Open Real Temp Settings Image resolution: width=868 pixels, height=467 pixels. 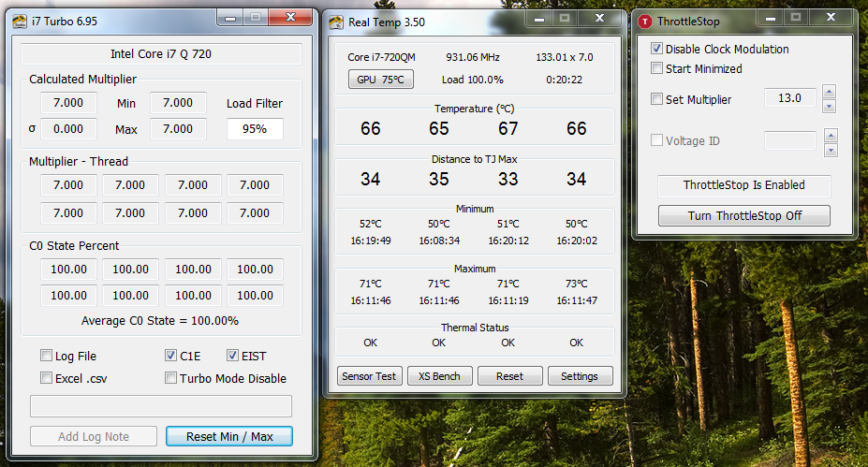tap(581, 376)
